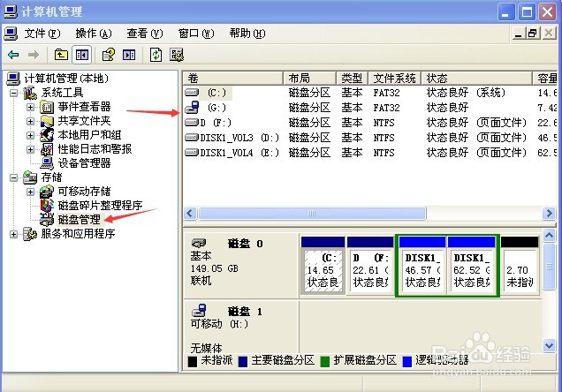Click the toolbar view pane icon right of help
Image resolution: width=562 pixels, height=392 pixels.
pos(129,55)
